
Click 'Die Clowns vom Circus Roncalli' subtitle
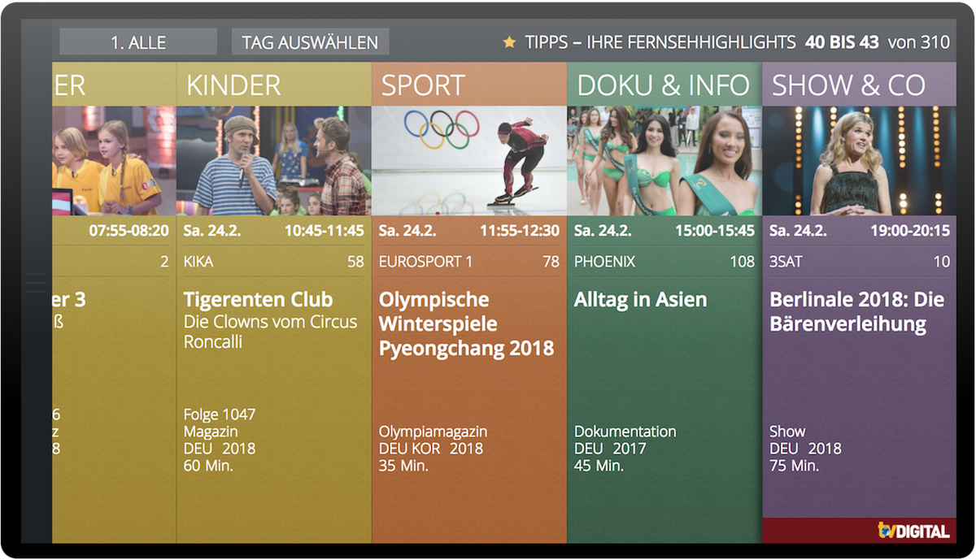[270, 332]
